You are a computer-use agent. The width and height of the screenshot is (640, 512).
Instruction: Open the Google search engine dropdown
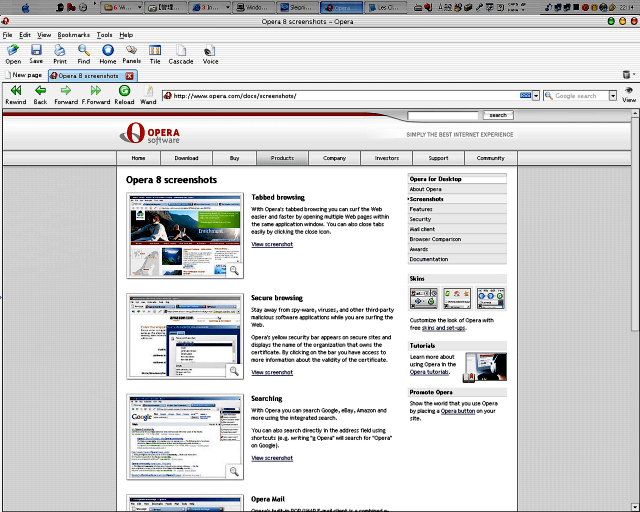(613, 96)
